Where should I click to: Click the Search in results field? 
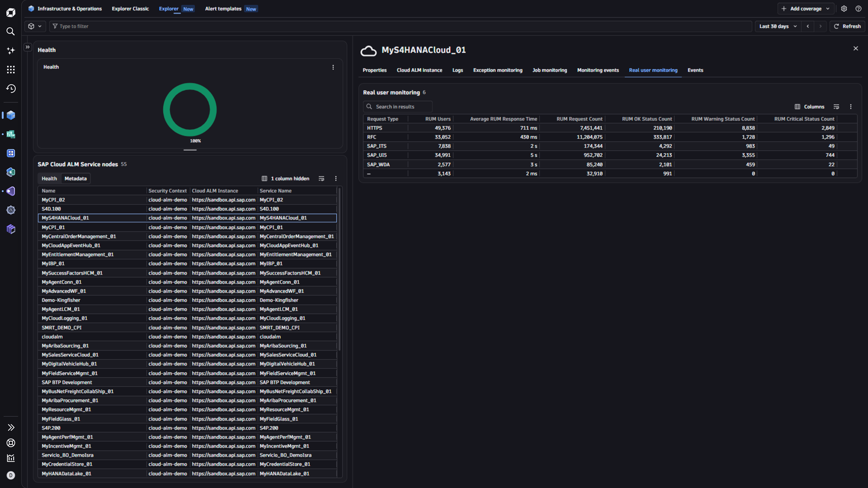pos(398,107)
